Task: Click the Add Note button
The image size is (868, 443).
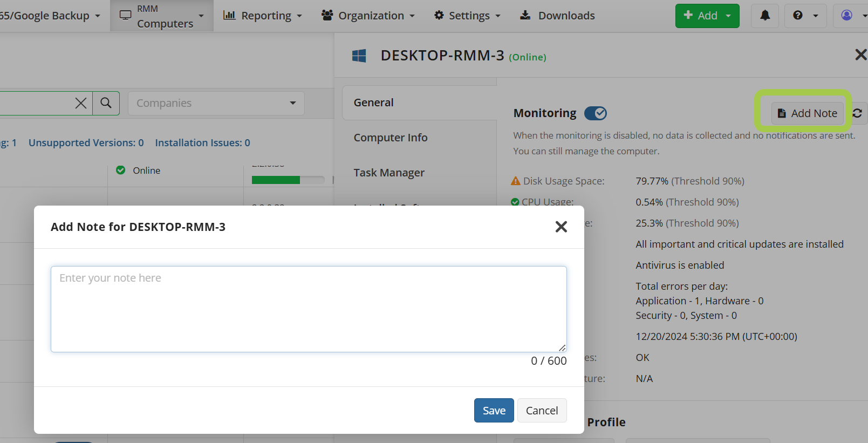Action: [807, 113]
